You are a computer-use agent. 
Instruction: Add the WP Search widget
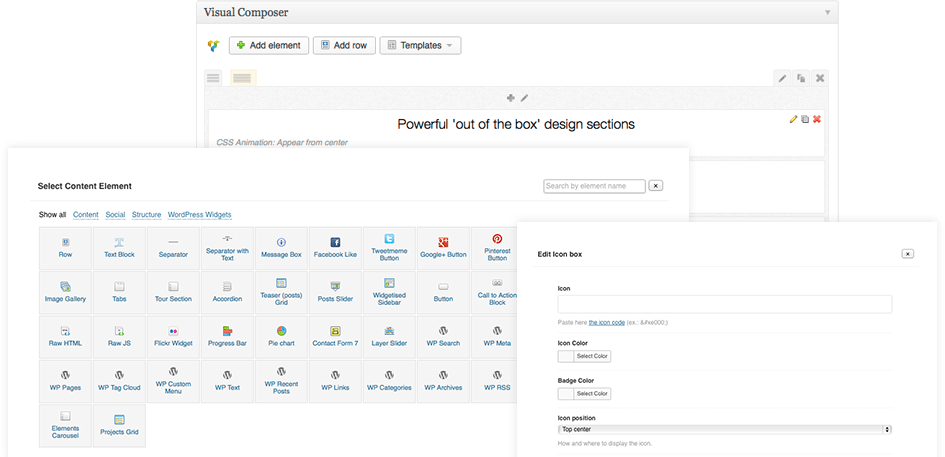[x=444, y=337]
